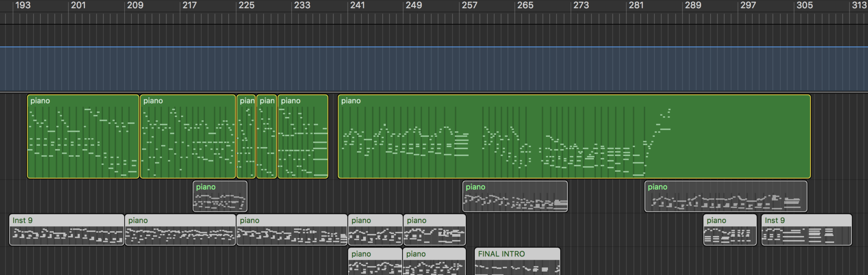Click bar 209 in the ruler

point(135,6)
